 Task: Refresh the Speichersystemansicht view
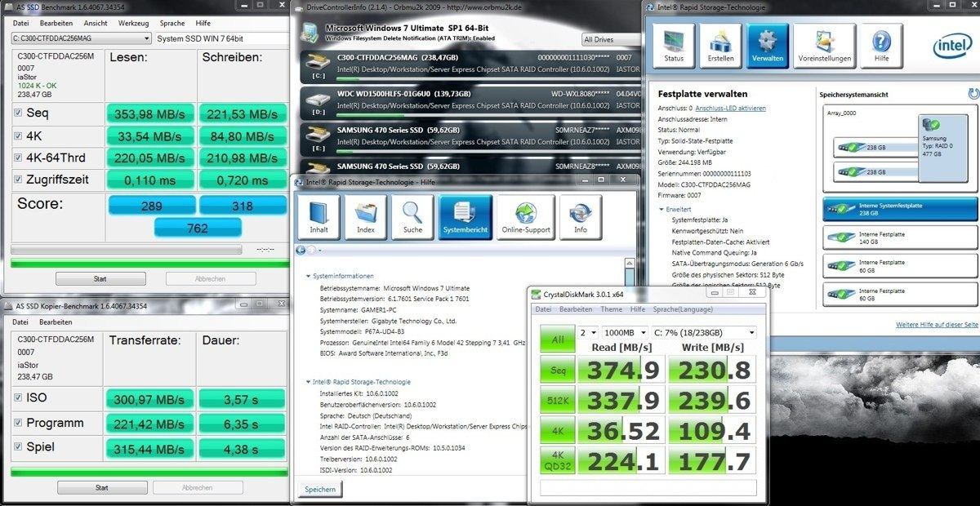[973, 95]
